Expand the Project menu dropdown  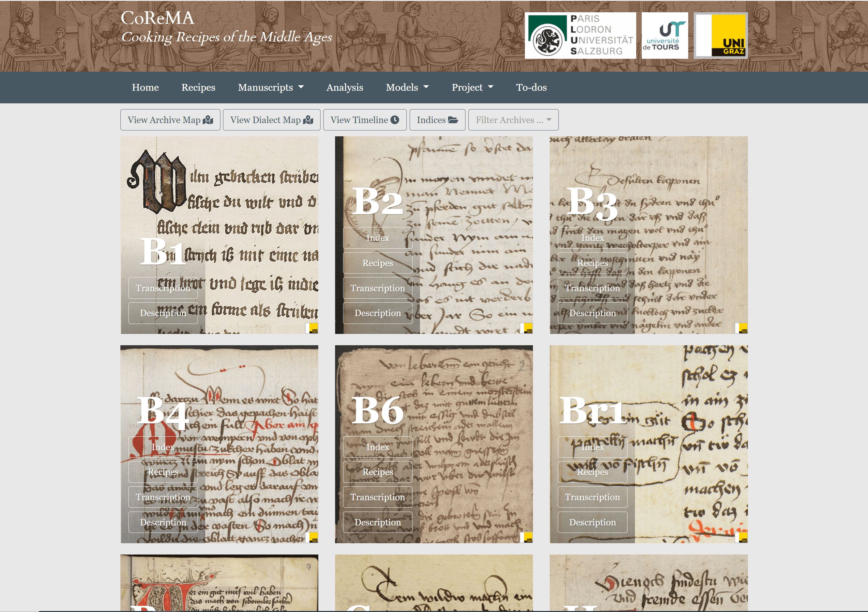pyautogui.click(x=472, y=88)
